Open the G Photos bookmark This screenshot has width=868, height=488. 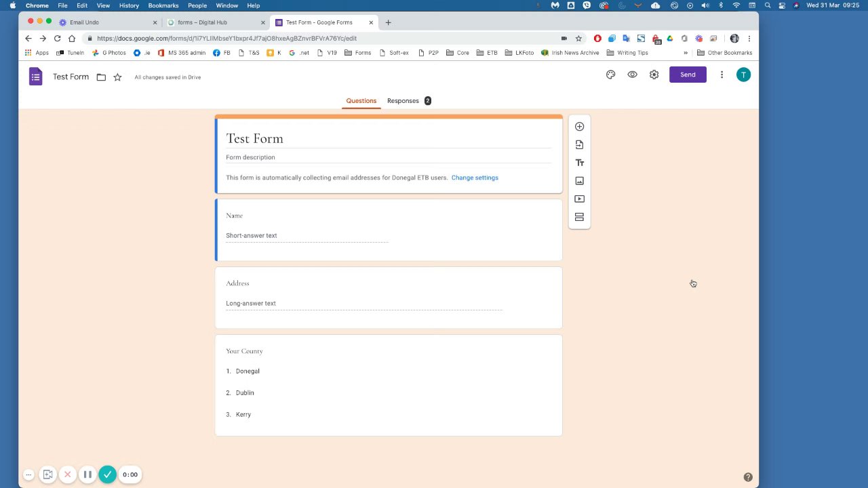(109, 53)
